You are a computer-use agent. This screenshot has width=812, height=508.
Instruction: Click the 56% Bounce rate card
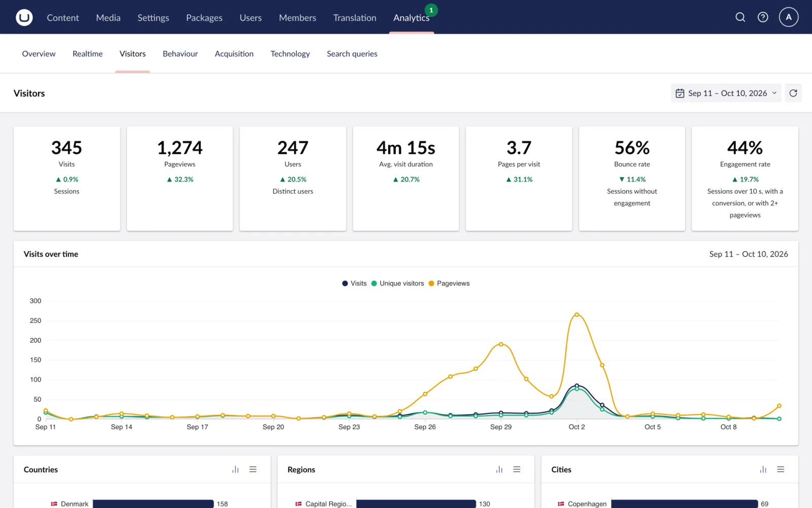tap(632, 179)
